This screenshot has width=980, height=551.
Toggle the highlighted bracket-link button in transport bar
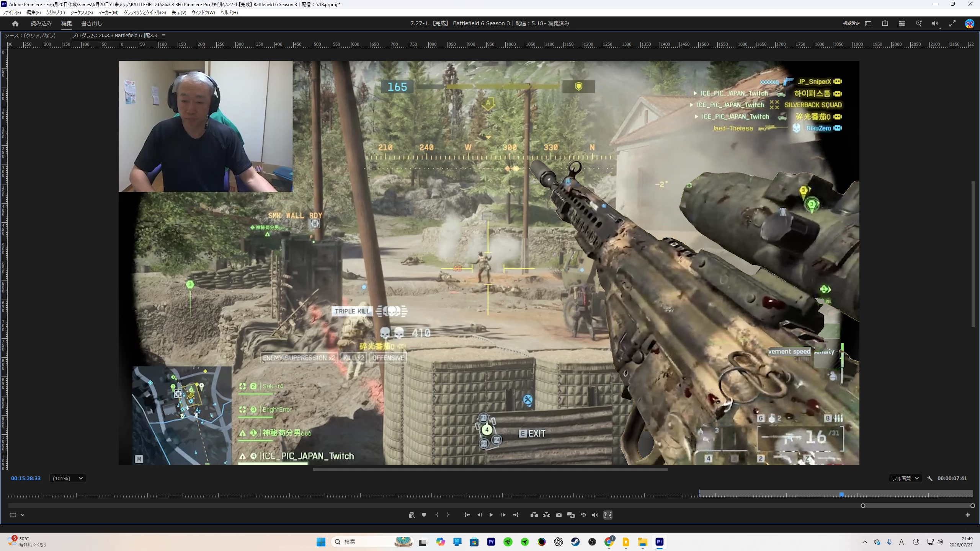coord(608,515)
